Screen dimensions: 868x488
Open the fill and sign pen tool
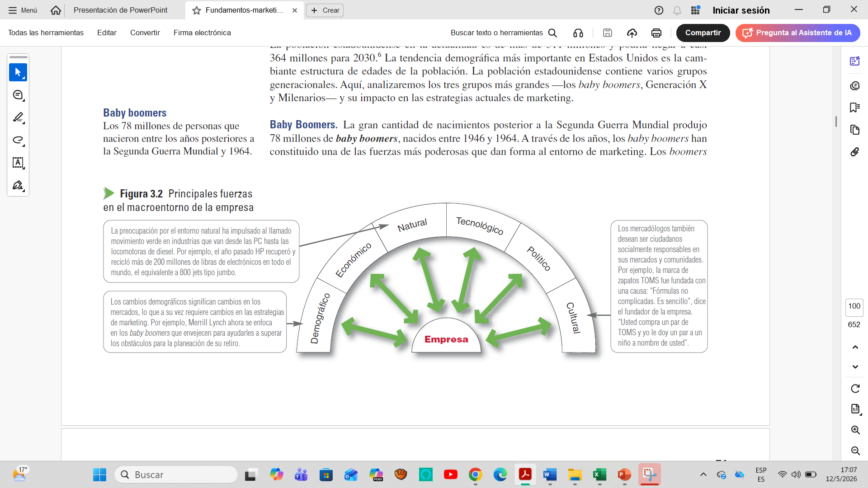(18, 185)
